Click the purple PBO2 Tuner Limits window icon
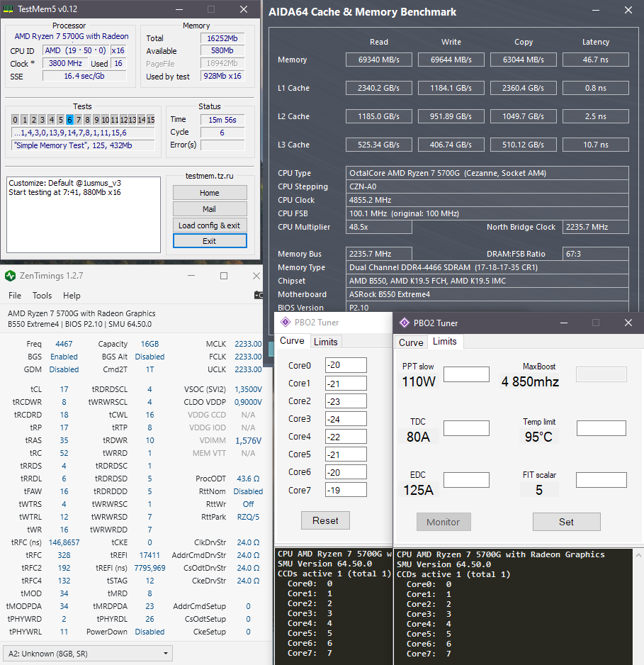 pos(405,323)
